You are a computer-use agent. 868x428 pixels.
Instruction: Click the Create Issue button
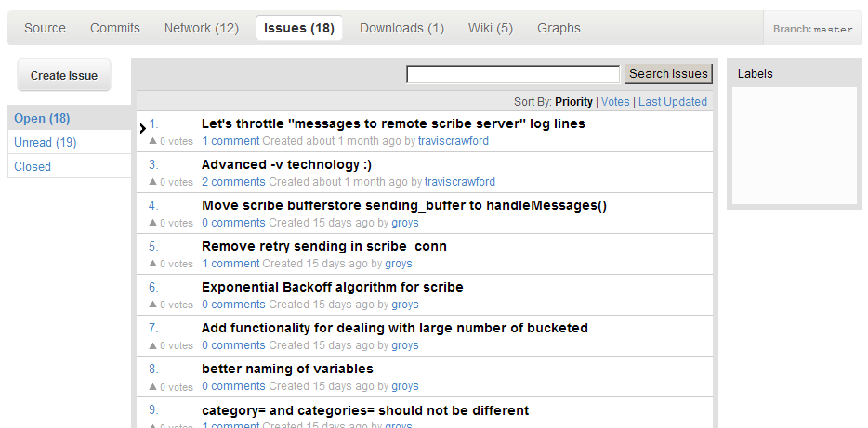(64, 75)
